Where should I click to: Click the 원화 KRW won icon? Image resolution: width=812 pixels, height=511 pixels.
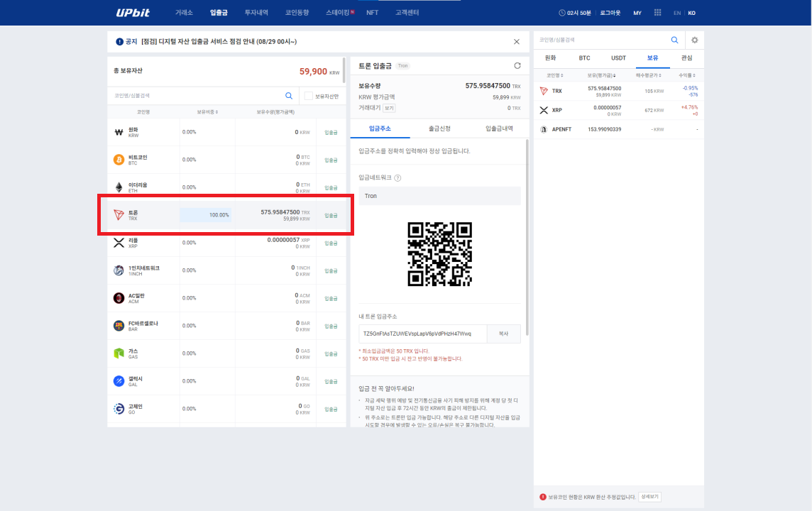click(119, 132)
